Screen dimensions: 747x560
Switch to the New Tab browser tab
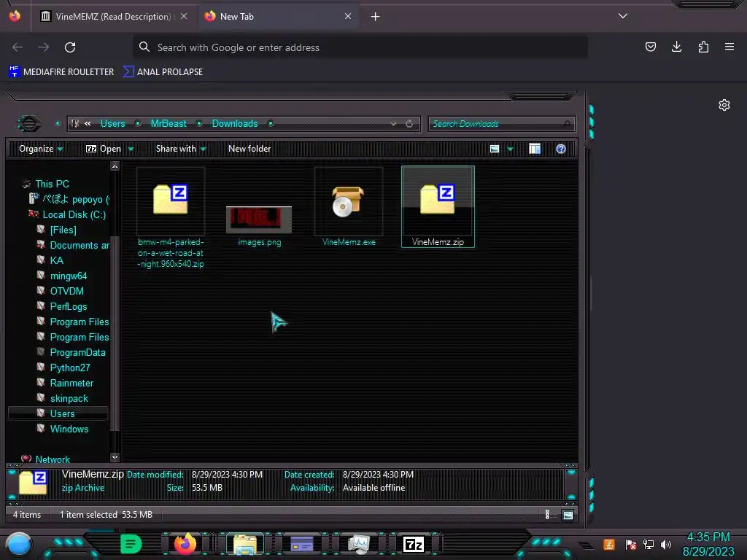click(279, 17)
